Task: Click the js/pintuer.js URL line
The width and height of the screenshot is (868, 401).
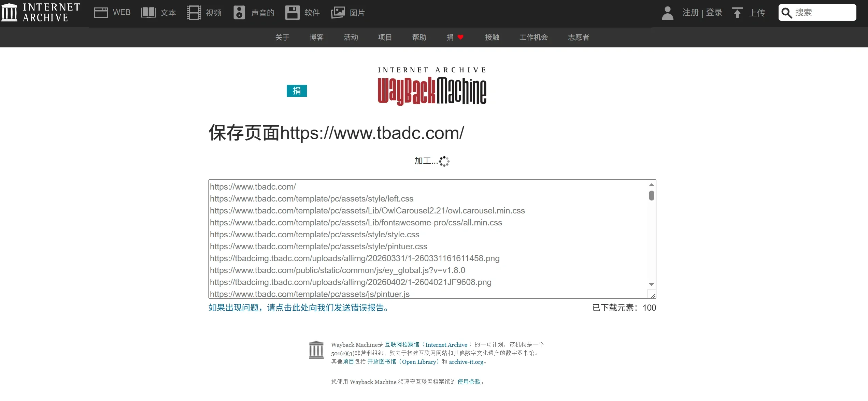Action: click(310, 294)
